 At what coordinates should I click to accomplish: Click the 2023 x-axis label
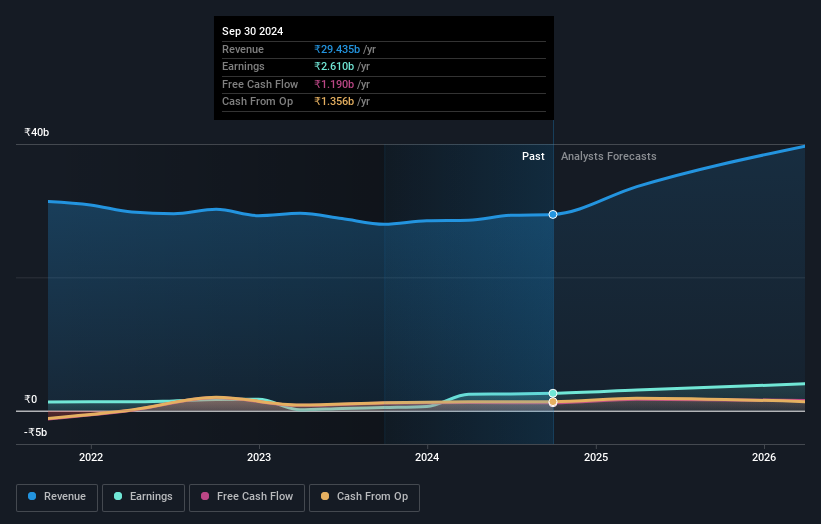click(x=259, y=458)
